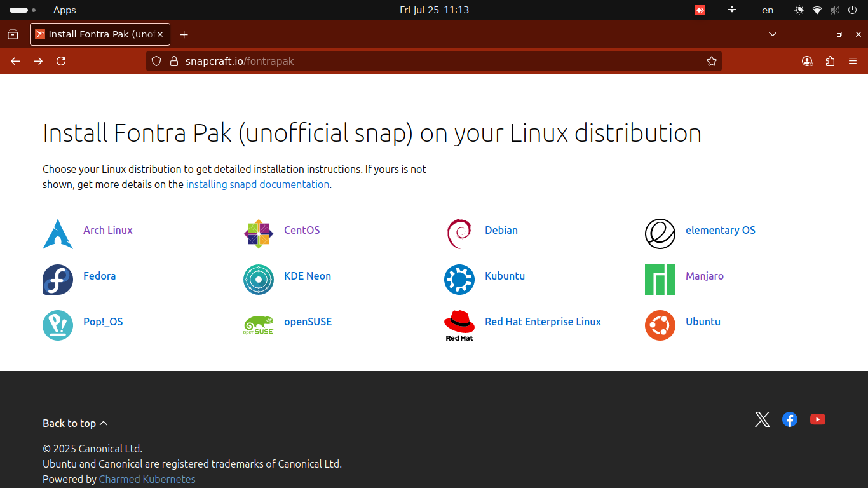
Task: Expand the list all tabs dropdown
Action: 773,34
